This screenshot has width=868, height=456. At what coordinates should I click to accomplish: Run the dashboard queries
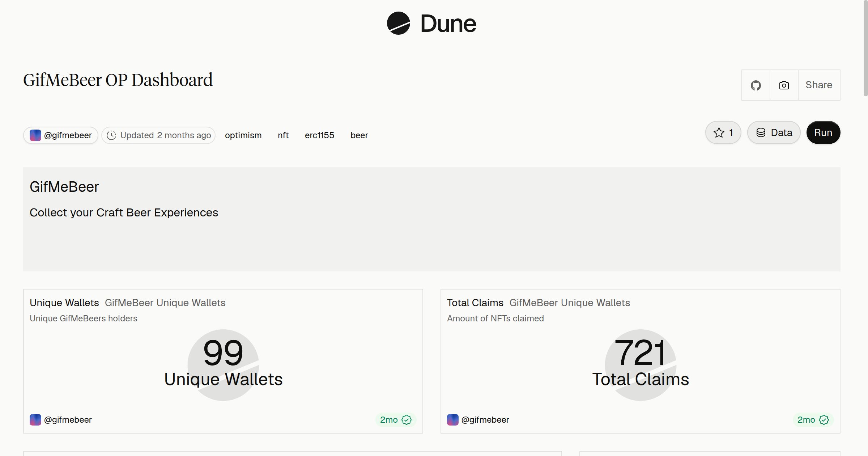[x=823, y=132]
